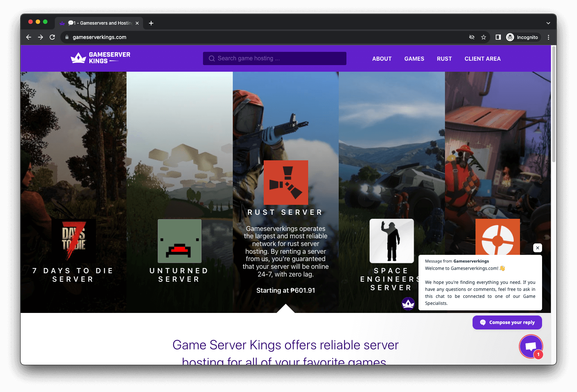The height and width of the screenshot is (392, 577).
Task: Click the Gameserver Kings crown logo
Action: click(x=100, y=58)
